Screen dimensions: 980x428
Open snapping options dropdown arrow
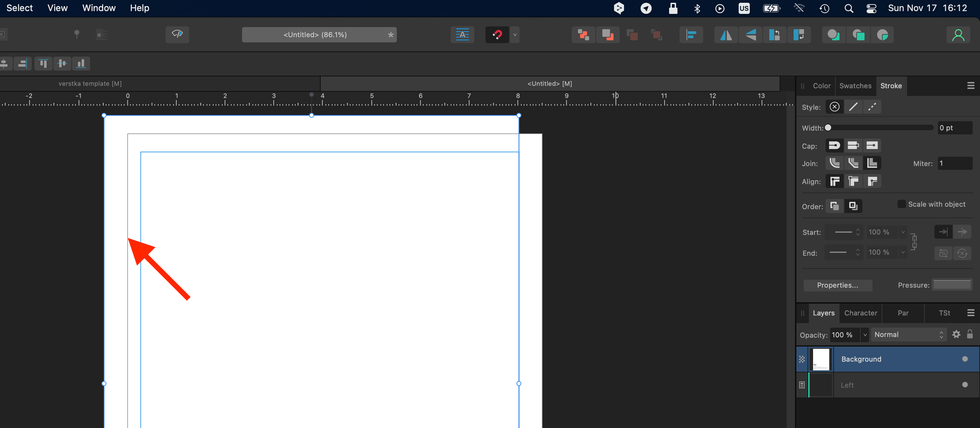(x=515, y=35)
